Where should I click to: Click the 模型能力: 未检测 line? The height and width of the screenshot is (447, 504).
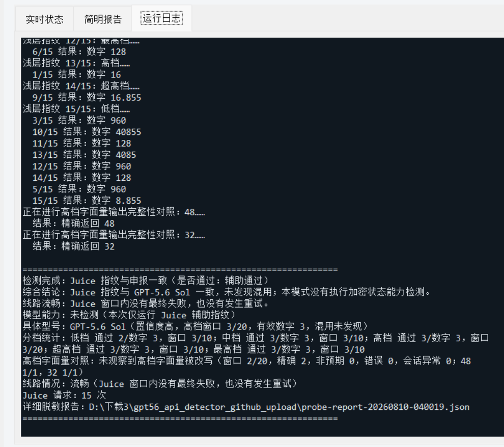pos(130,315)
